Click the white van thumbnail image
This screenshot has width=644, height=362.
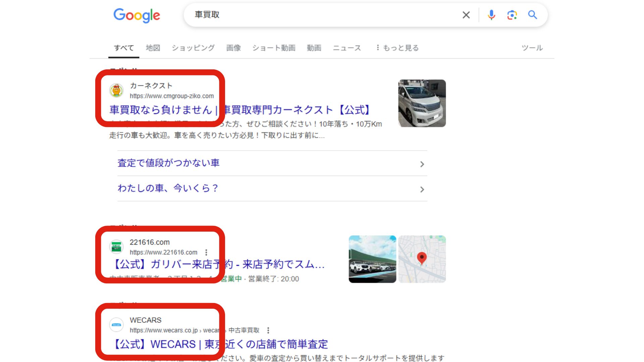[422, 103]
